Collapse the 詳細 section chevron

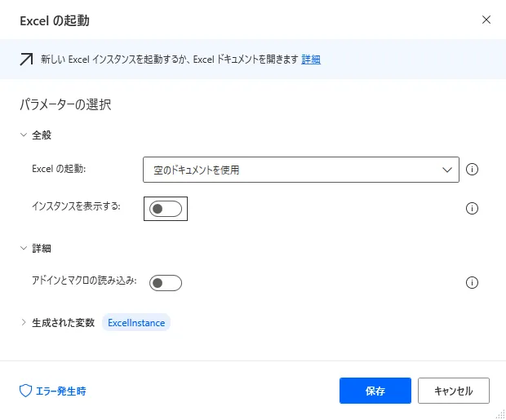[x=24, y=248]
